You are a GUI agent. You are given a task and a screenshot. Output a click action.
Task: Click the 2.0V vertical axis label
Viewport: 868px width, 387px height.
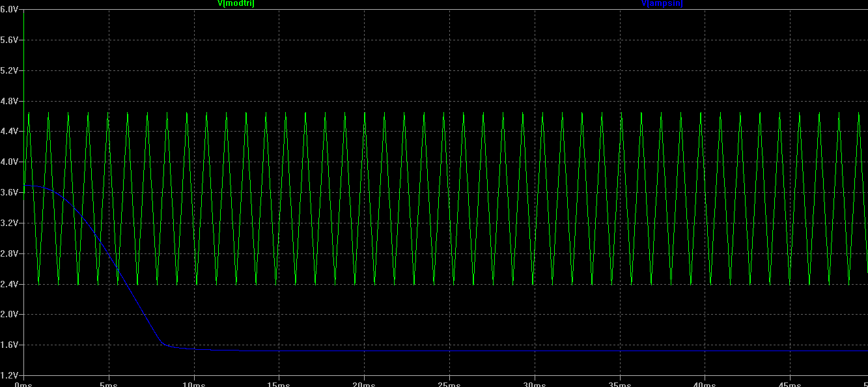(x=10, y=314)
